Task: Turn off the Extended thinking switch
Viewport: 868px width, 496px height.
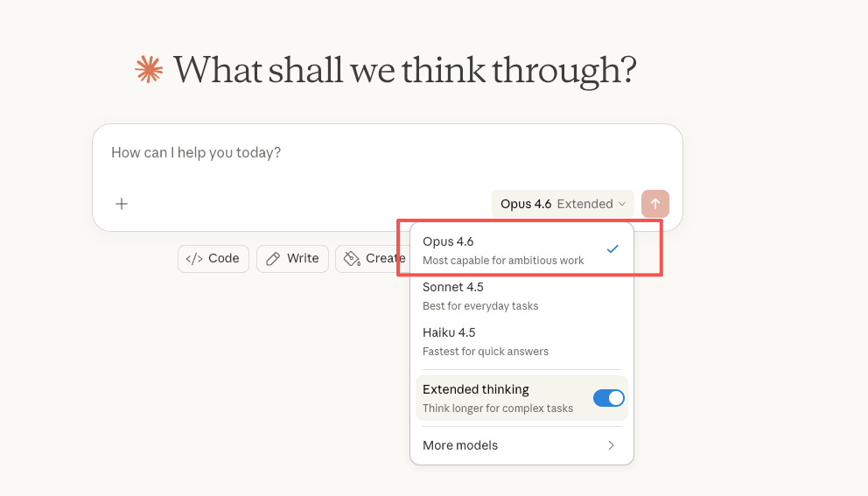Action: coord(609,398)
